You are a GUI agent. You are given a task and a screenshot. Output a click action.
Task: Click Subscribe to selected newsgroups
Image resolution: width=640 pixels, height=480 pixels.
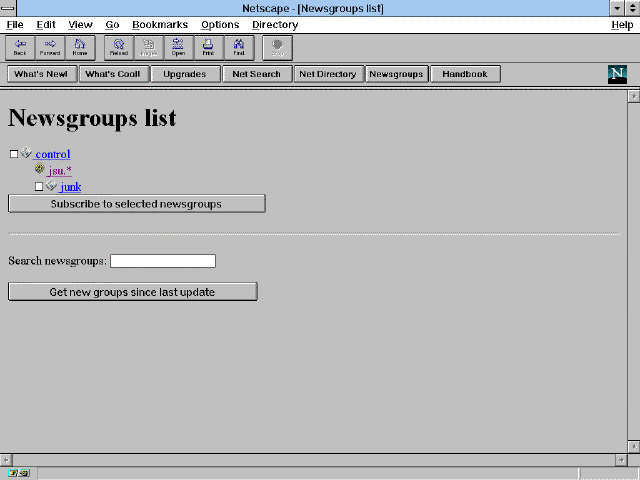pyautogui.click(x=137, y=204)
